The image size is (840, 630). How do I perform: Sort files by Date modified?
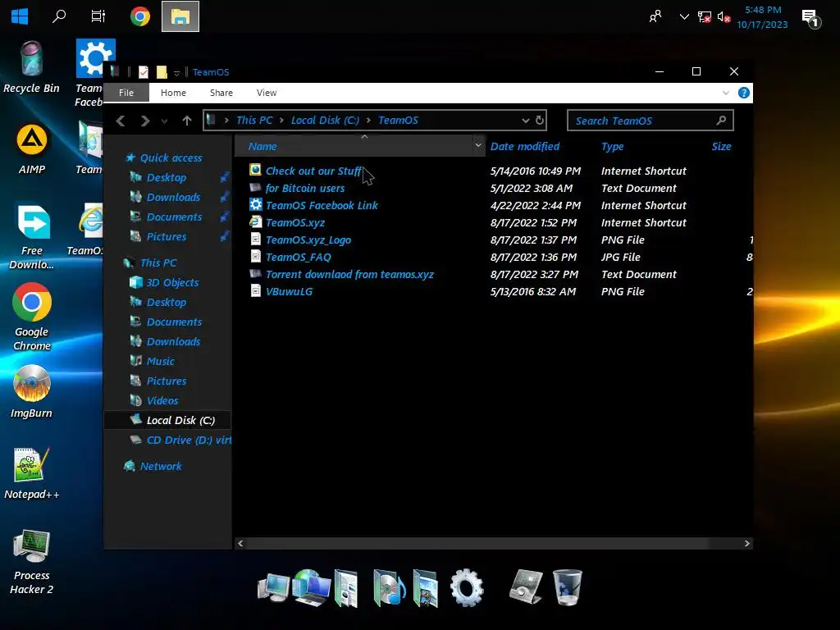pos(524,146)
